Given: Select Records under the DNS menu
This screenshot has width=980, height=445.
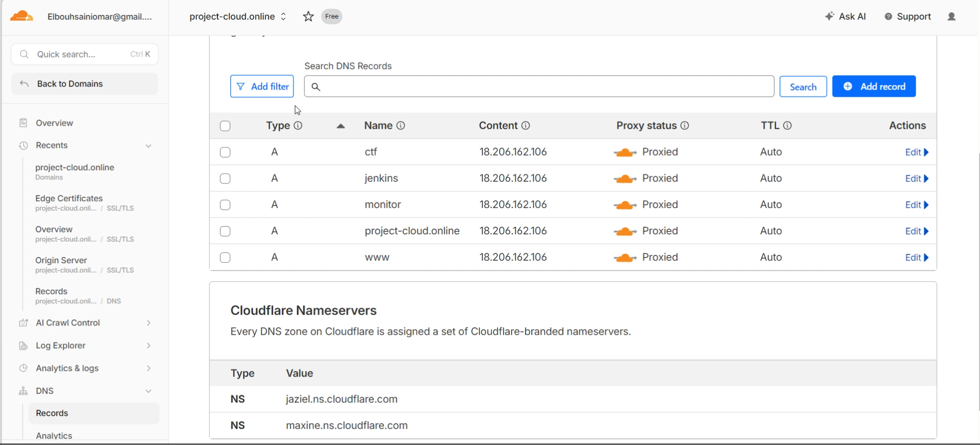Looking at the screenshot, I should pyautogui.click(x=94, y=414).
